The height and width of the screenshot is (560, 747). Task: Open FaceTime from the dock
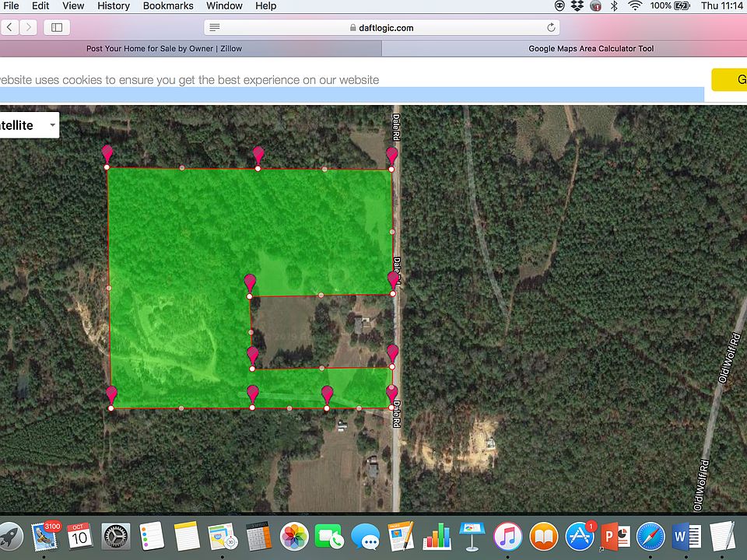point(329,537)
